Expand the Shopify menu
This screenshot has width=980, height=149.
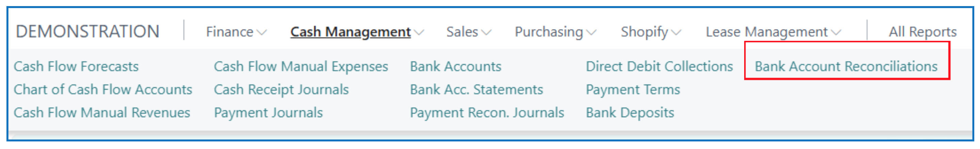click(x=651, y=32)
